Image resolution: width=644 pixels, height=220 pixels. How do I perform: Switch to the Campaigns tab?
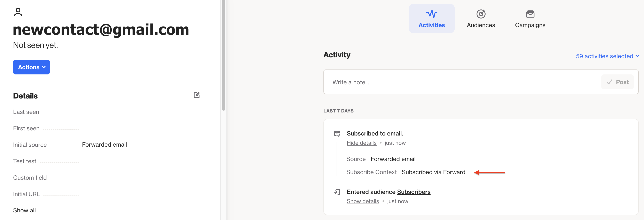click(x=530, y=19)
